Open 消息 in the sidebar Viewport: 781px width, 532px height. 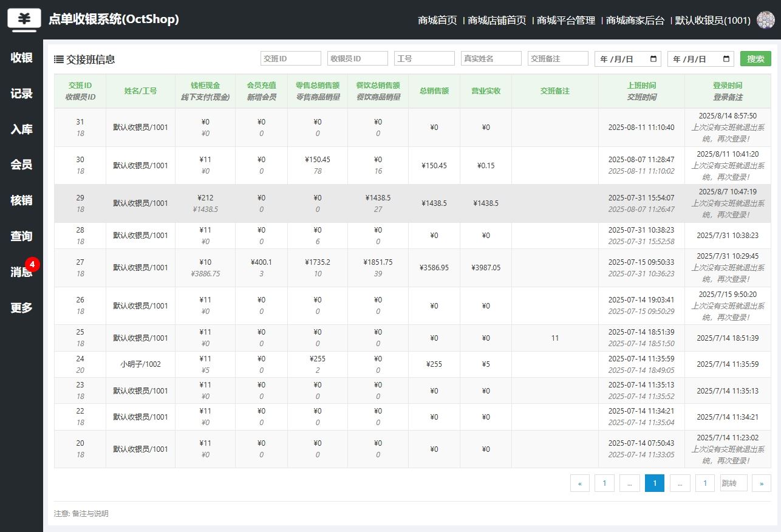(x=21, y=272)
